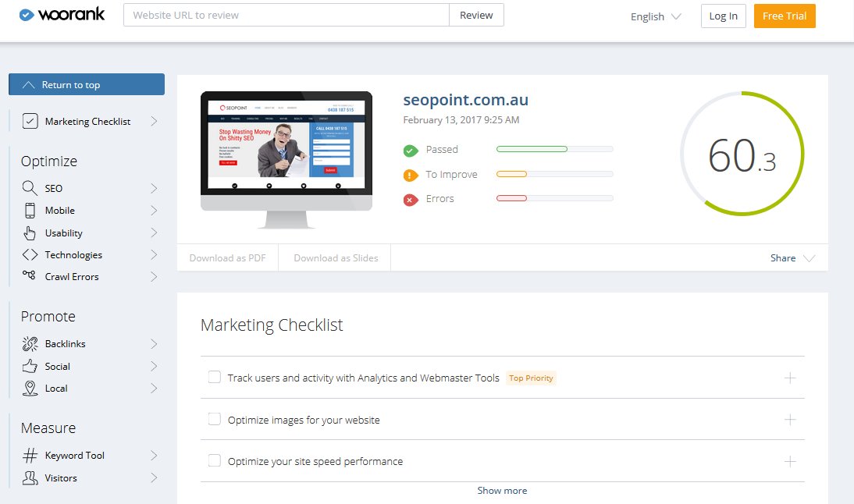Click the Mobile phone icon
Viewport: 854px width, 504px height.
pyautogui.click(x=30, y=210)
